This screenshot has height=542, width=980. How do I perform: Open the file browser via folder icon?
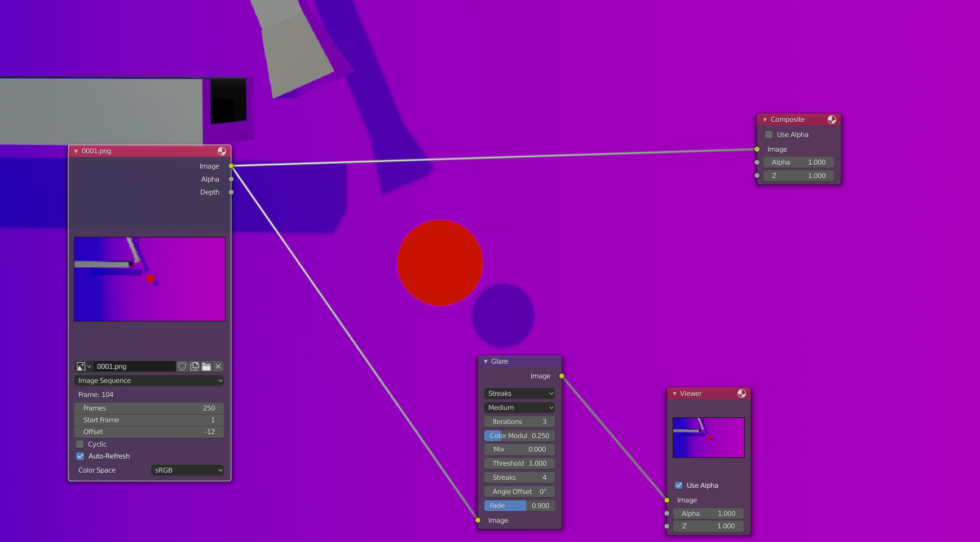206,366
